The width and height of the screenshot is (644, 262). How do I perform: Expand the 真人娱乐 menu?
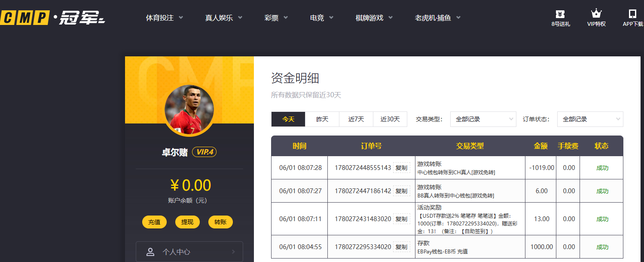[224, 18]
